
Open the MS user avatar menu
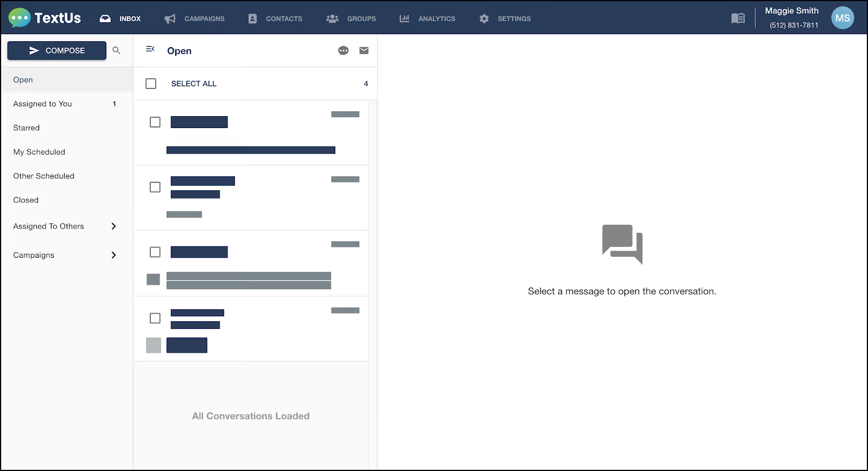click(843, 18)
